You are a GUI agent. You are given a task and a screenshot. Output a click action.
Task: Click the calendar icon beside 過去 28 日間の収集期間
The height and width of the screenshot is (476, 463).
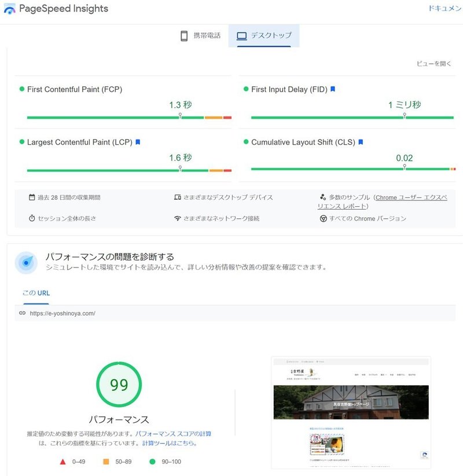pyautogui.click(x=32, y=197)
